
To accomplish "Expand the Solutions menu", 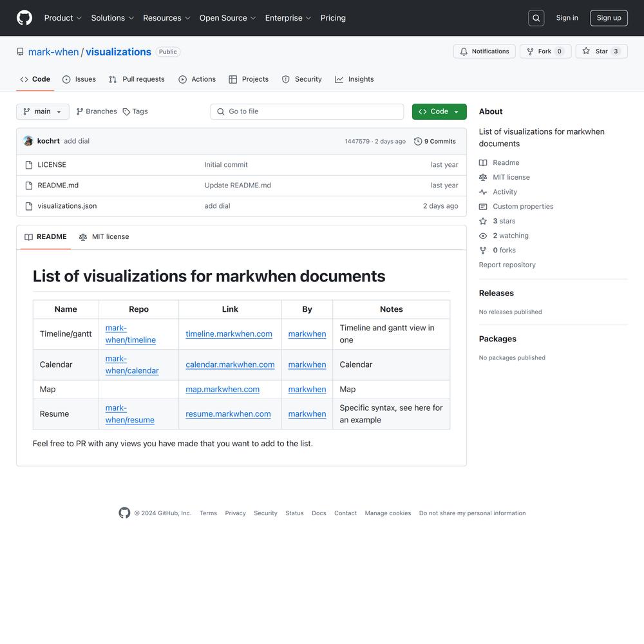I will [x=112, y=18].
